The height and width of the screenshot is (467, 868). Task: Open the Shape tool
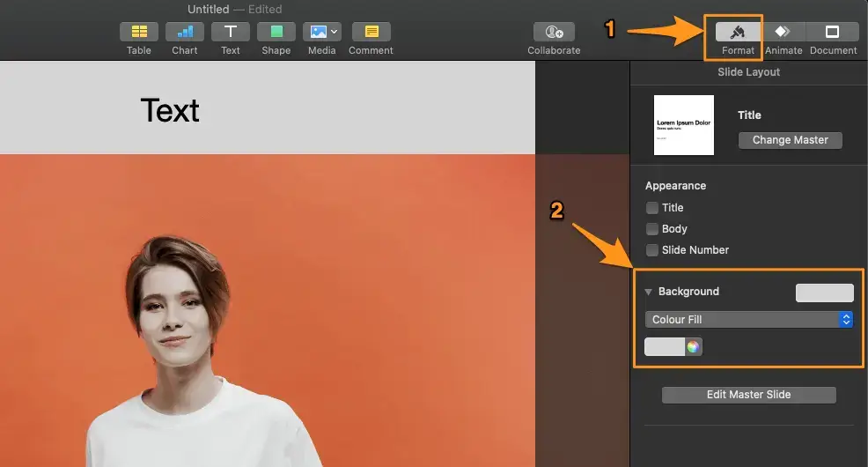pos(276,32)
